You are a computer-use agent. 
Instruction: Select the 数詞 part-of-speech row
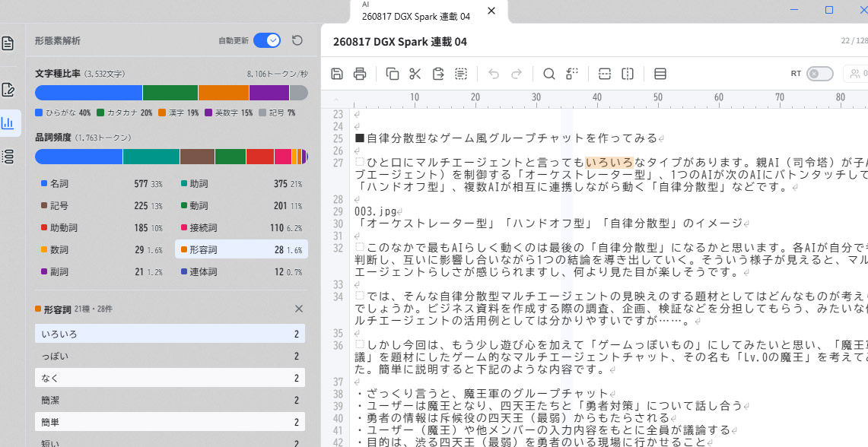pos(102,250)
